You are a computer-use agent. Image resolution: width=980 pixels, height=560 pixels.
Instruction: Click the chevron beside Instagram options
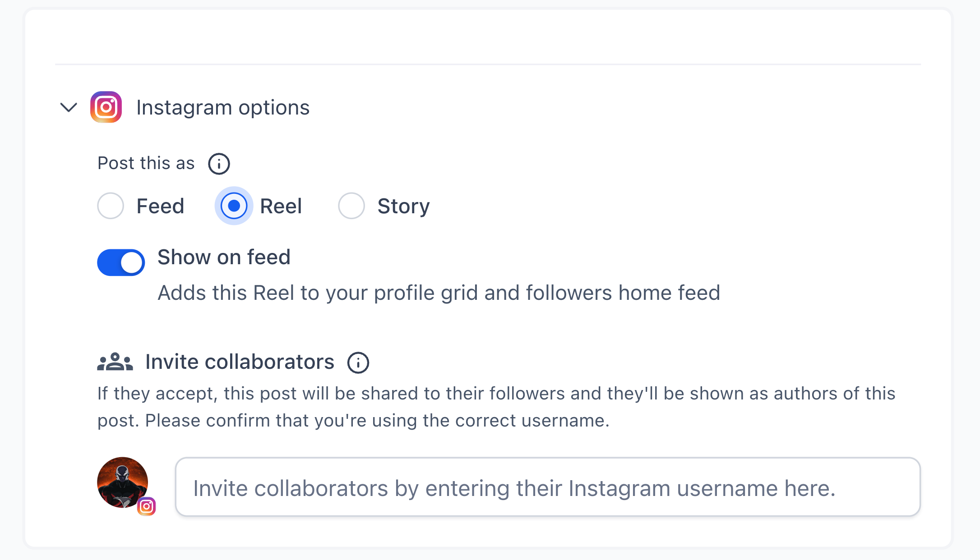68,108
